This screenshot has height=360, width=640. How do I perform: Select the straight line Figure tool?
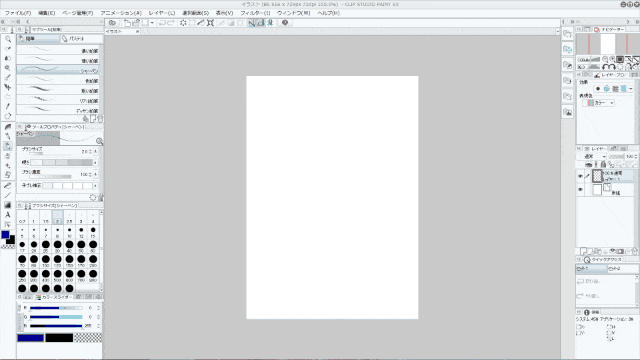point(8,195)
